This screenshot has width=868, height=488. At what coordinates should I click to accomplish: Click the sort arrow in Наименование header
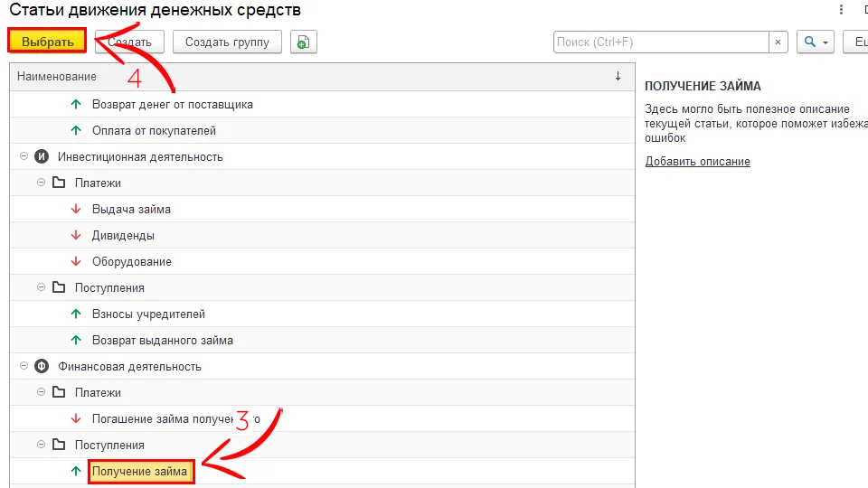point(618,77)
